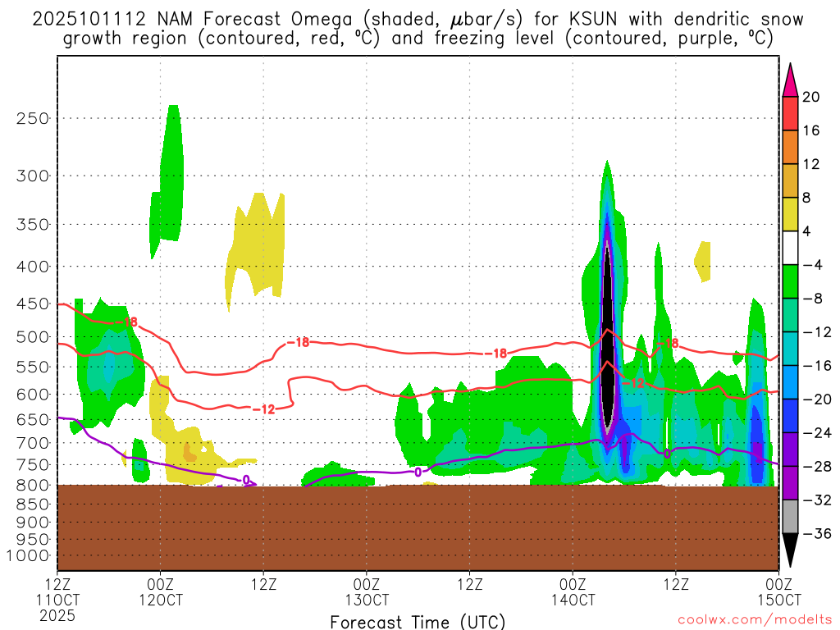Click the 450 pressure level label
Image resolution: width=840 pixels, height=630 pixels.
click(33, 304)
